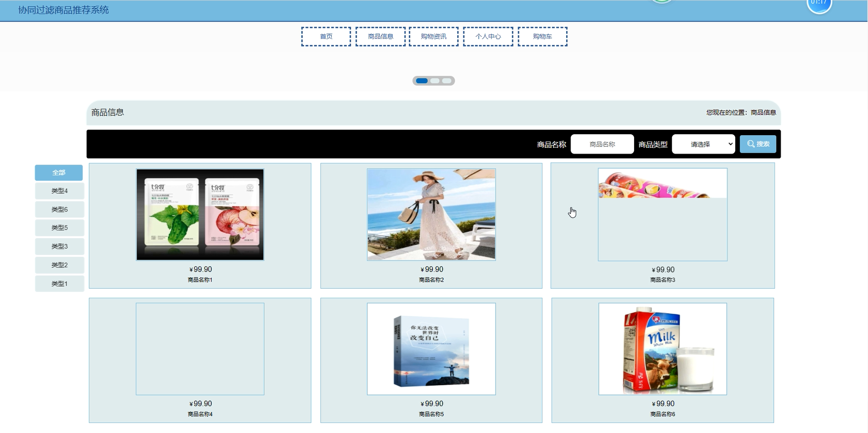This screenshot has height=433, width=868.
Task: Select the first carousel indicator dot
Action: point(422,81)
